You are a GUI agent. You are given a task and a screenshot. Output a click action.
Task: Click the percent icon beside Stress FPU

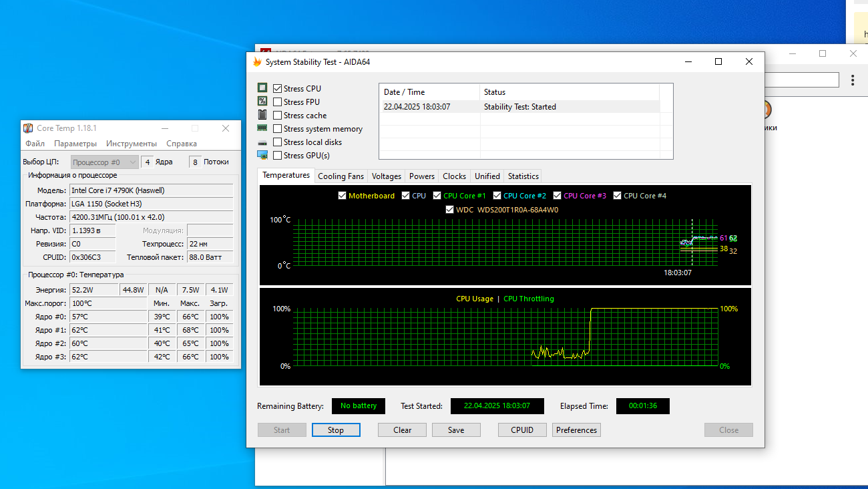pos(262,102)
